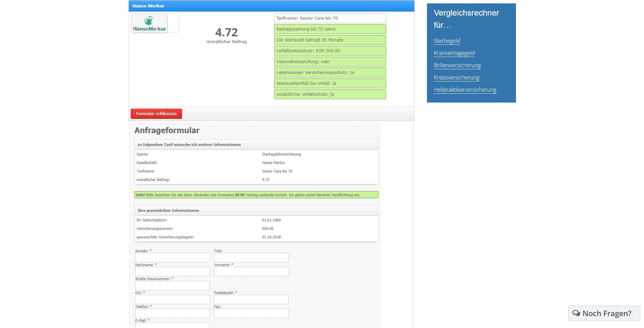Click the Vergleichsrechner für… sidebar title

(466, 19)
